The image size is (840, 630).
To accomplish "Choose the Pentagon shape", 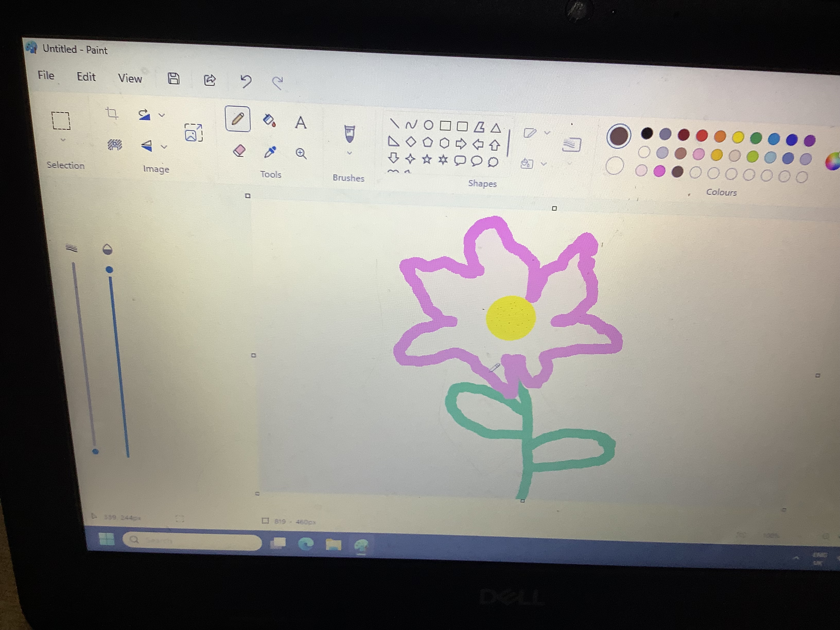I will (428, 142).
